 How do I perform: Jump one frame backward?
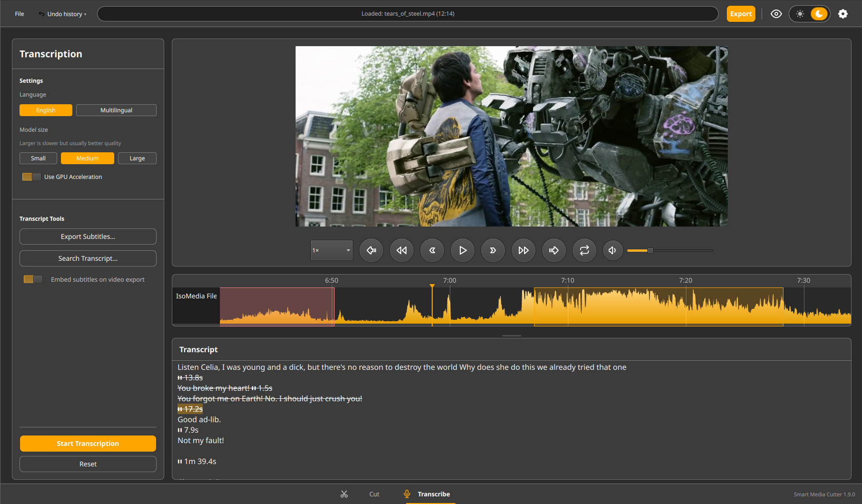pyautogui.click(x=371, y=250)
